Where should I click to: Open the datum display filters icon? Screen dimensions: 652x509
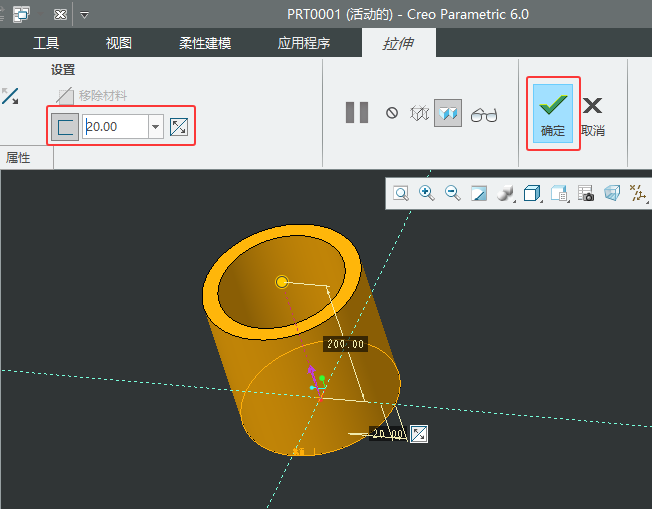638,194
